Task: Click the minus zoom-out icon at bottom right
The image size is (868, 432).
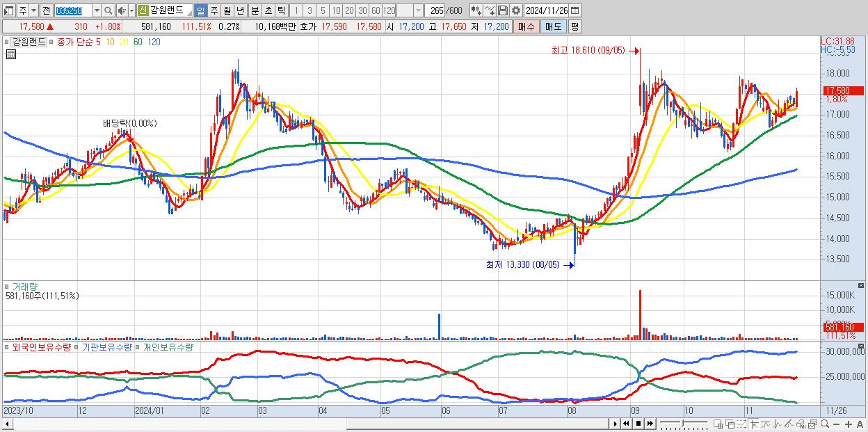Action: pos(836,424)
